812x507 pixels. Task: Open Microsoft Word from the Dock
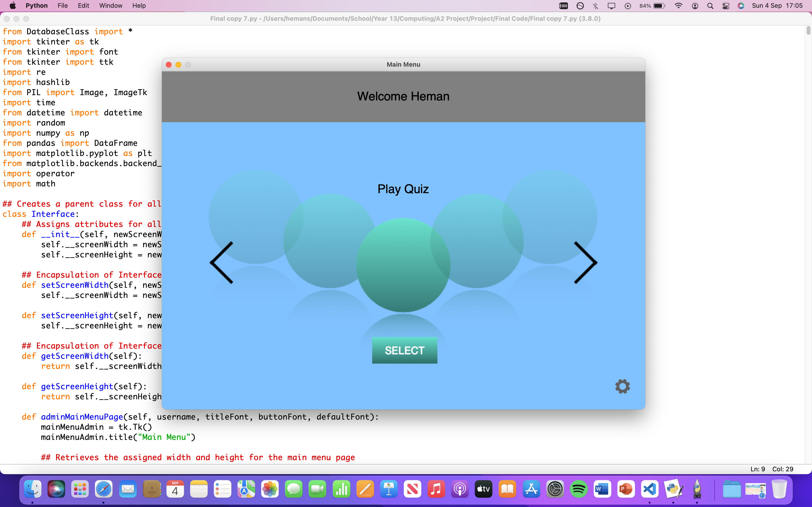click(x=603, y=489)
